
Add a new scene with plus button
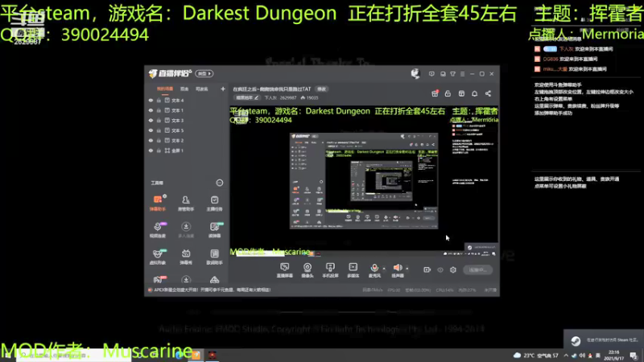click(223, 88)
